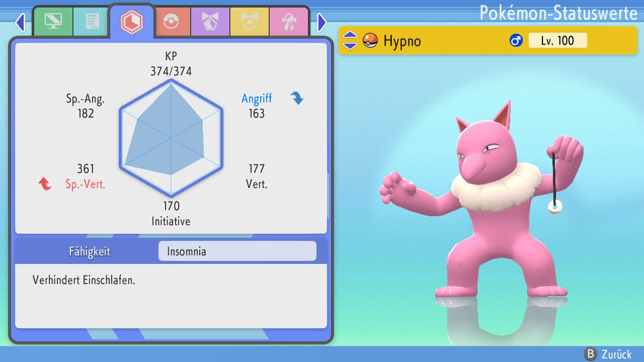The width and height of the screenshot is (644, 362).
Task: Select the Insomnia ability field
Action: click(x=237, y=251)
